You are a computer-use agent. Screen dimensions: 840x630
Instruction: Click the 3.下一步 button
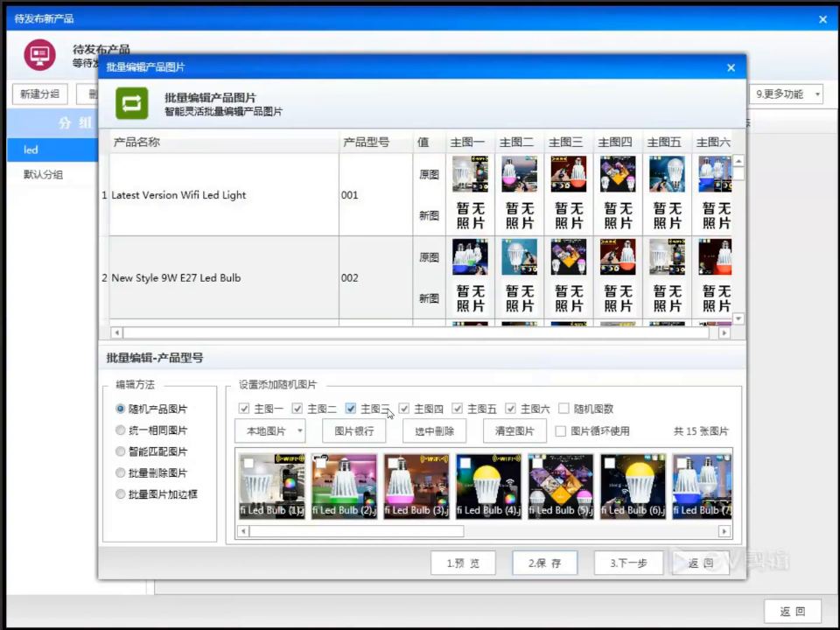coord(628,563)
